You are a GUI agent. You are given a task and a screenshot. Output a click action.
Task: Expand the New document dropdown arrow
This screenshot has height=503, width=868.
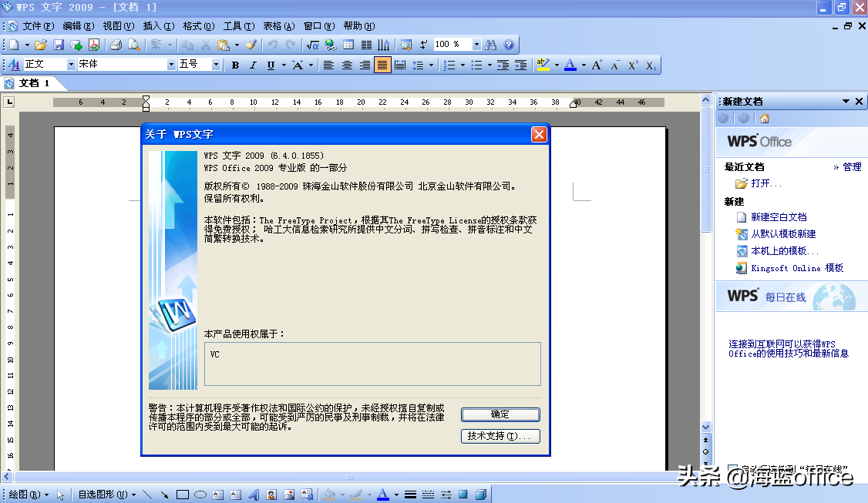pos(26,45)
